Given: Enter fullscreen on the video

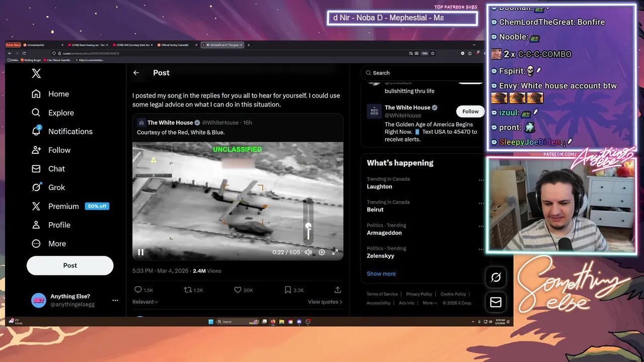Looking at the screenshot, I should pyautogui.click(x=335, y=252).
